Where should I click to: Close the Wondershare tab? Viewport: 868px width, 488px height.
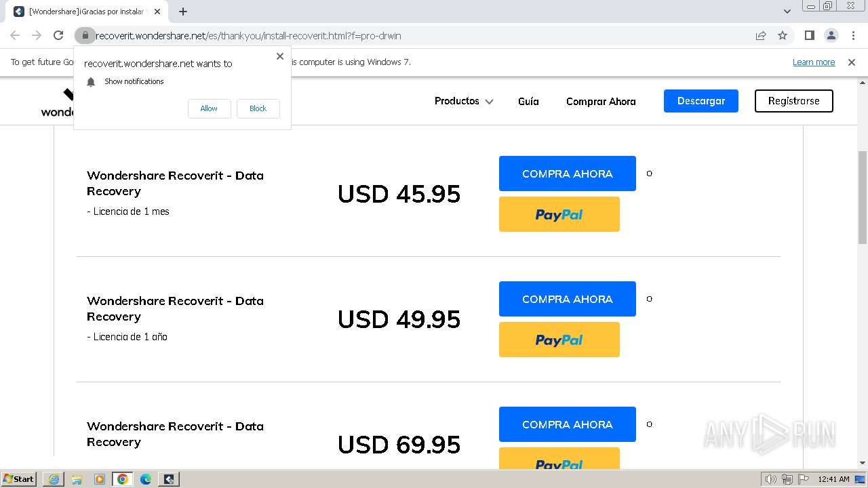[157, 12]
